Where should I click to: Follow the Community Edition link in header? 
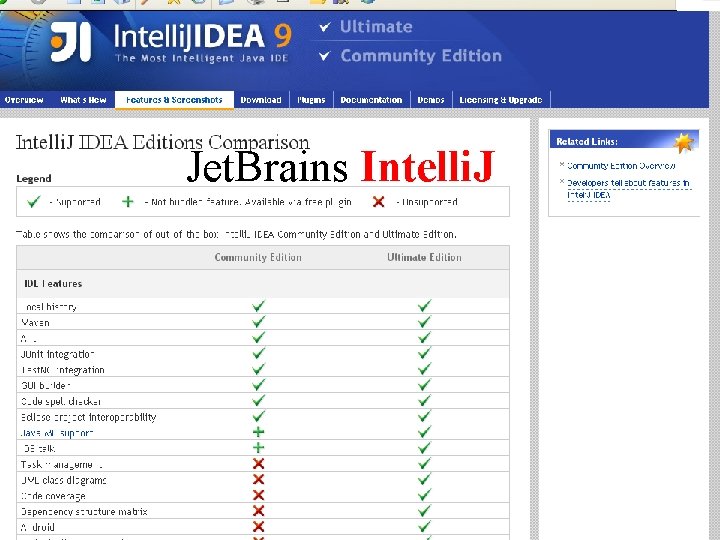click(x=421, y=56)
